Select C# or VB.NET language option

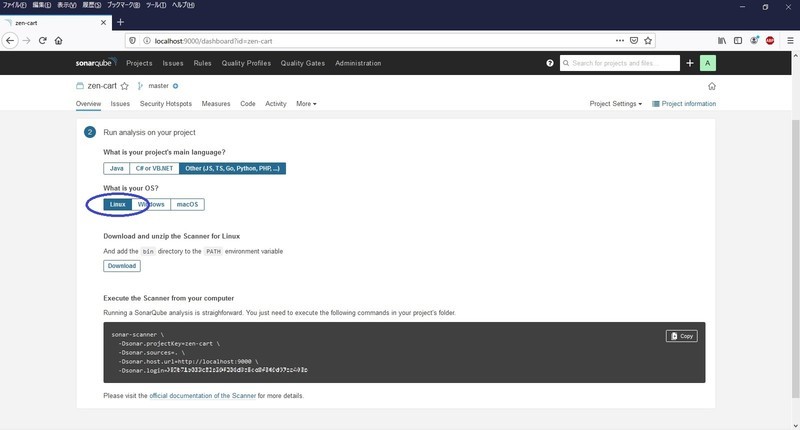[154, 168]
